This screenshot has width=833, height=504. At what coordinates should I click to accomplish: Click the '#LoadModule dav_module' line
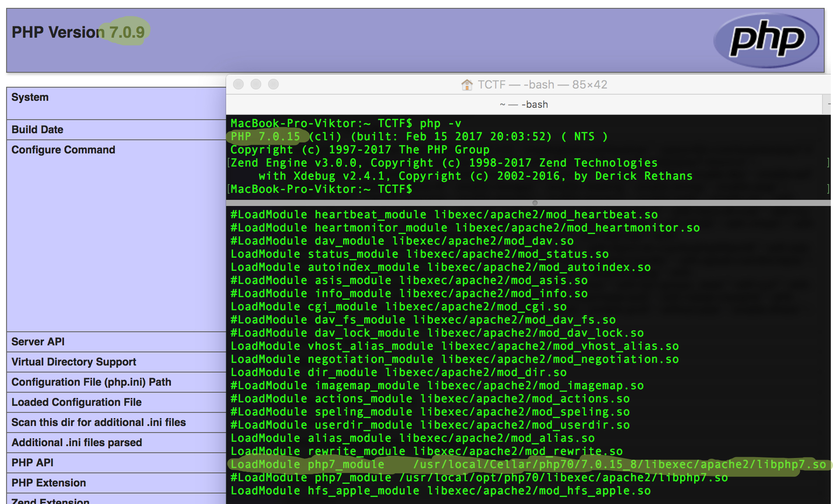402,241
